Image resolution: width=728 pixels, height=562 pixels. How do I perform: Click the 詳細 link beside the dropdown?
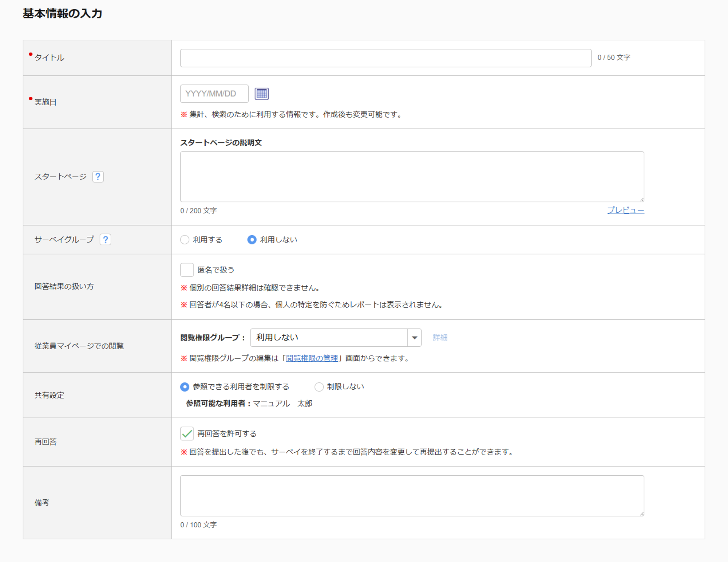tap(440, 338)
